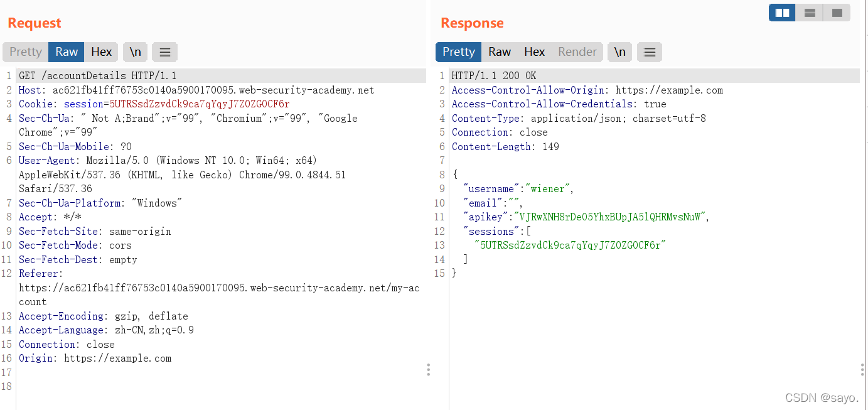The height and width of the screenshot is (410, 868).
Task: Click the Host header line in Request
Action: 196,90
